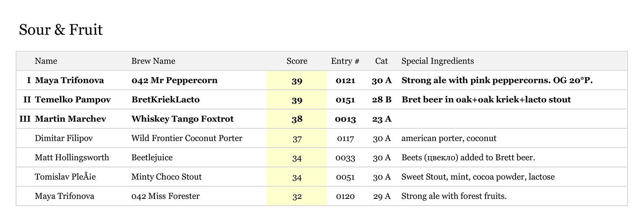
Task: Click Whiskey Tango Foxtrot brew name
Action: [x=183, y=119]
